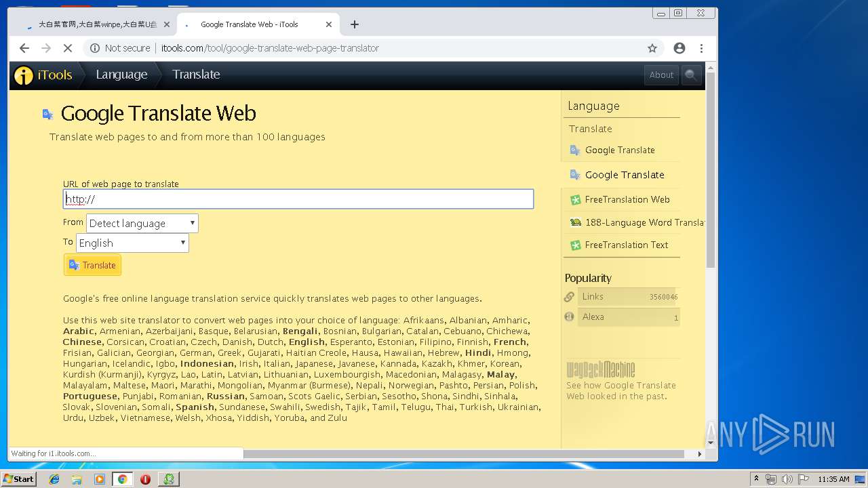Stop loading the page

(x=68, y=48)
